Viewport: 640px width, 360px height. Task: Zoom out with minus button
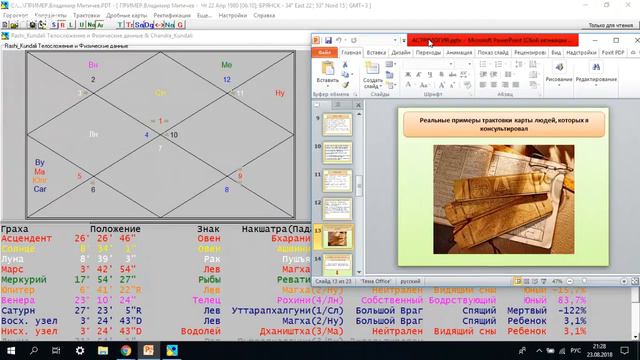tap(570, 281)
